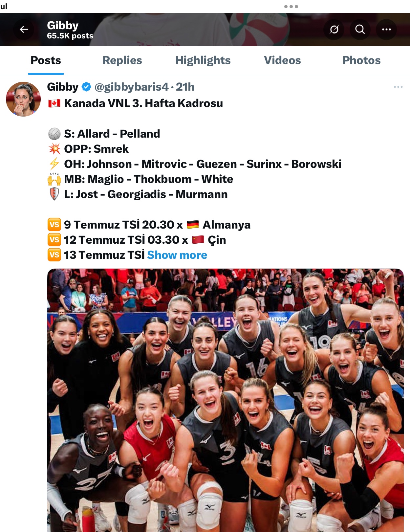410x532 pixels.
Task: Open profile search magnifier icon
Action: (x=360, y=30)
